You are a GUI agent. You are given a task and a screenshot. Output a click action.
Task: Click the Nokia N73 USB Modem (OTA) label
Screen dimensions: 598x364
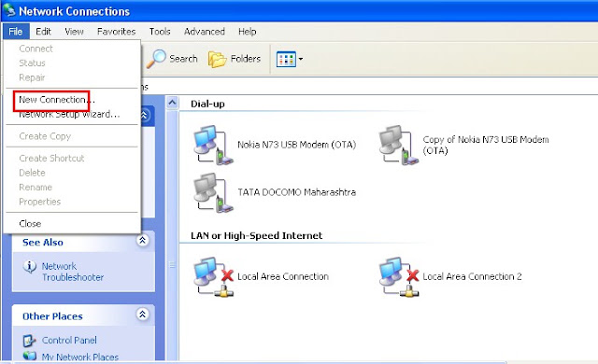click(x=297, y=145)
